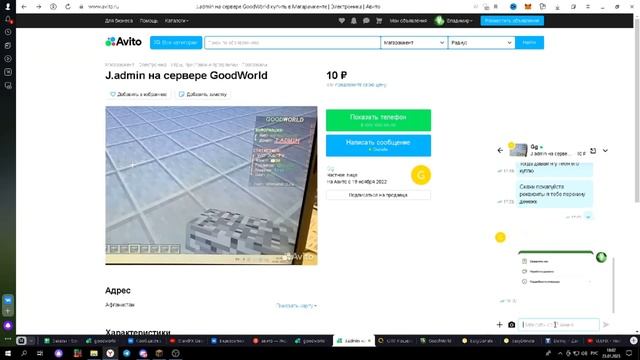
Task: Focus the Avito ad search field
Action: (x=292, y=42)
